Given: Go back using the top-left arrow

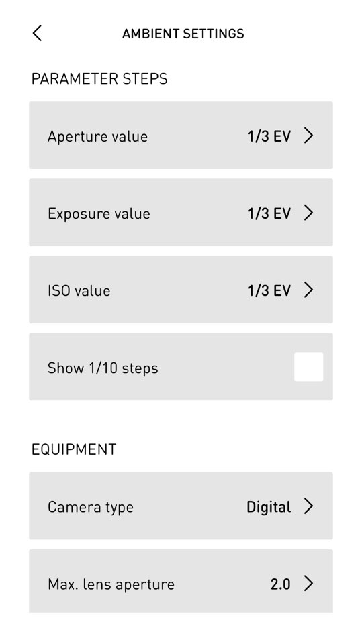Looking at the screenshot, I should pos(37,34).
